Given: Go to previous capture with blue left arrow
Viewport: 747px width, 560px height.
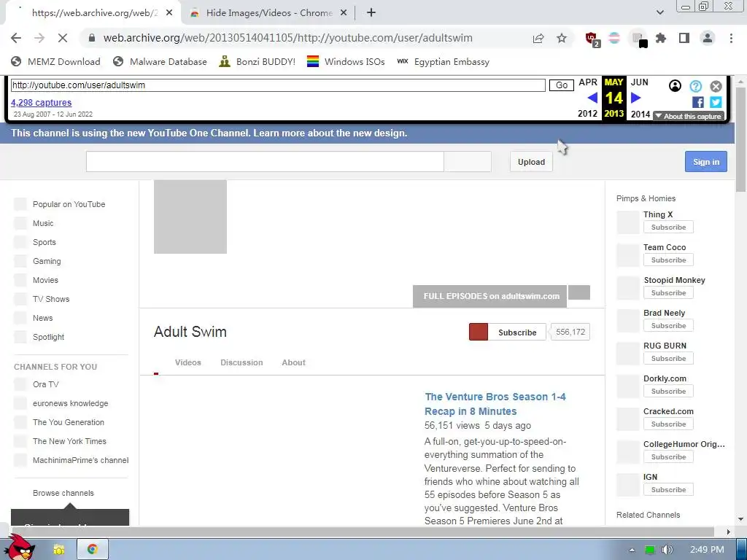Looking at the screenshot, I should point(592,98).
